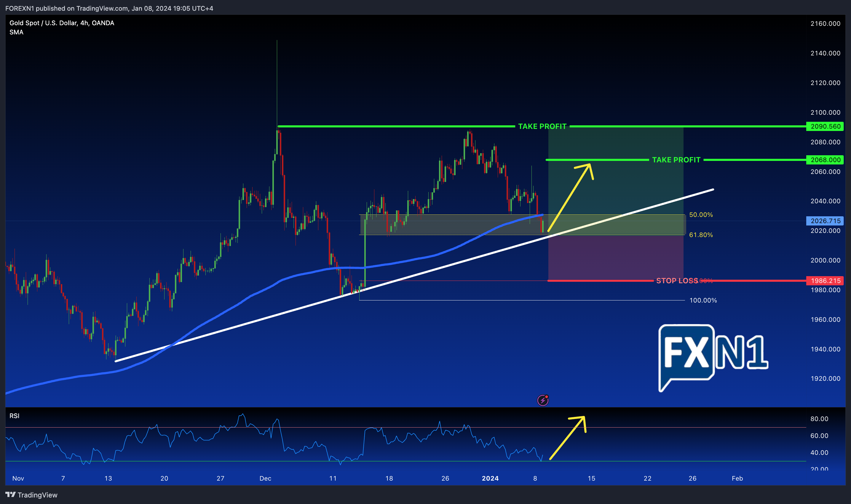This screenshot has height=504, width=851.
Task: Click the 60.00 RSI axis label
Action: pos(819,435)
